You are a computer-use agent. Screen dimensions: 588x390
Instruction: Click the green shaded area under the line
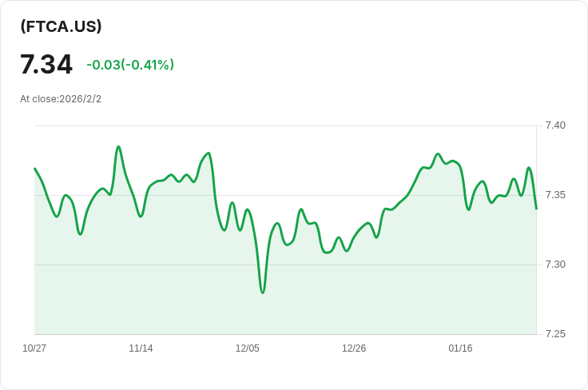tap(285, 300)
